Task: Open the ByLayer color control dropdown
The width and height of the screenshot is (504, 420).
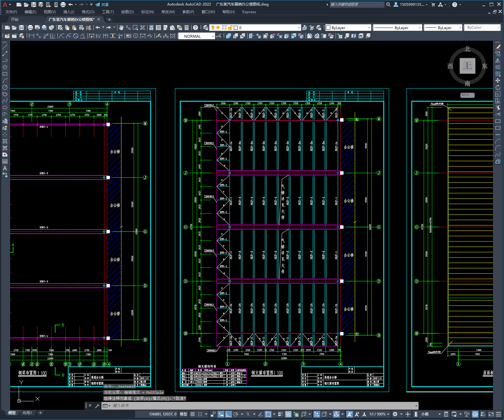Action: [x=348, y=28]
